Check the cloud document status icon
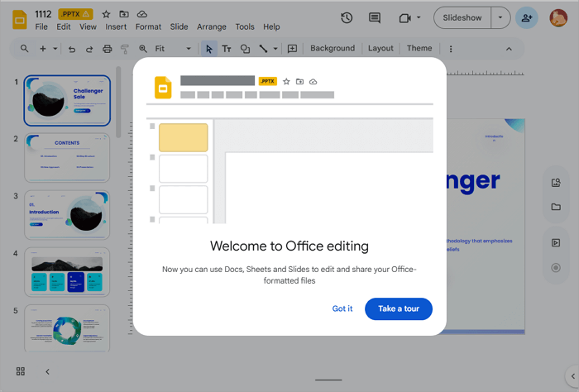The image size is (579, 392). pyautogui.click(x=142, y=14)
